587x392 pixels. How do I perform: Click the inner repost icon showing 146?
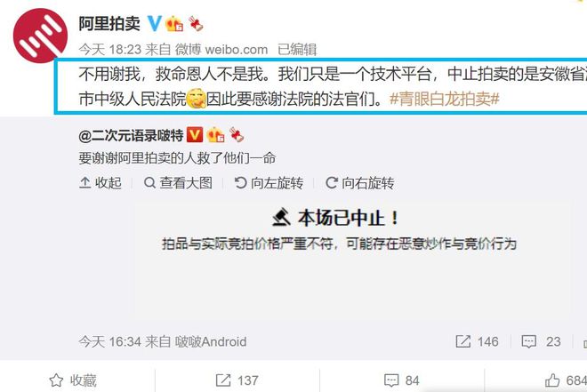463,341
